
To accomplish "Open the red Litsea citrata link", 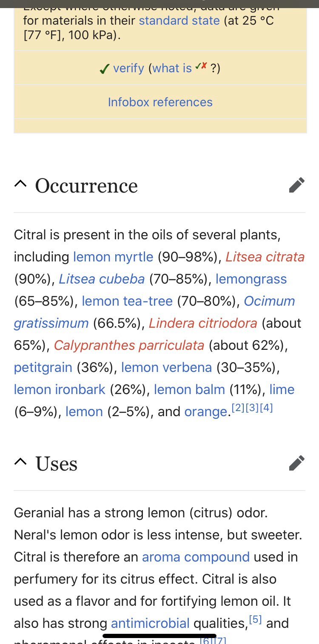I will [x=265, y=257].
